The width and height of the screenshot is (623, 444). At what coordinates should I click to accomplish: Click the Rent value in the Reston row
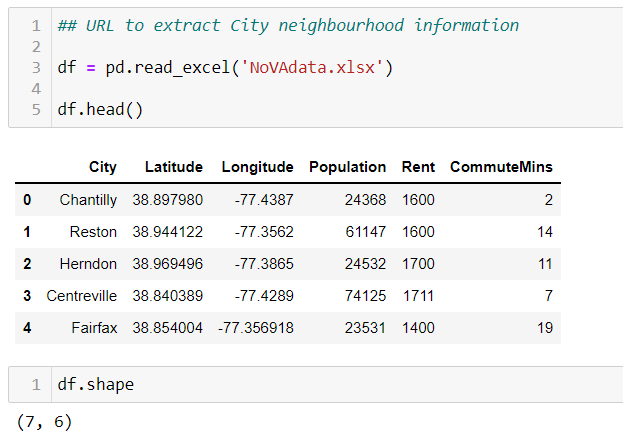pos(418,232)
